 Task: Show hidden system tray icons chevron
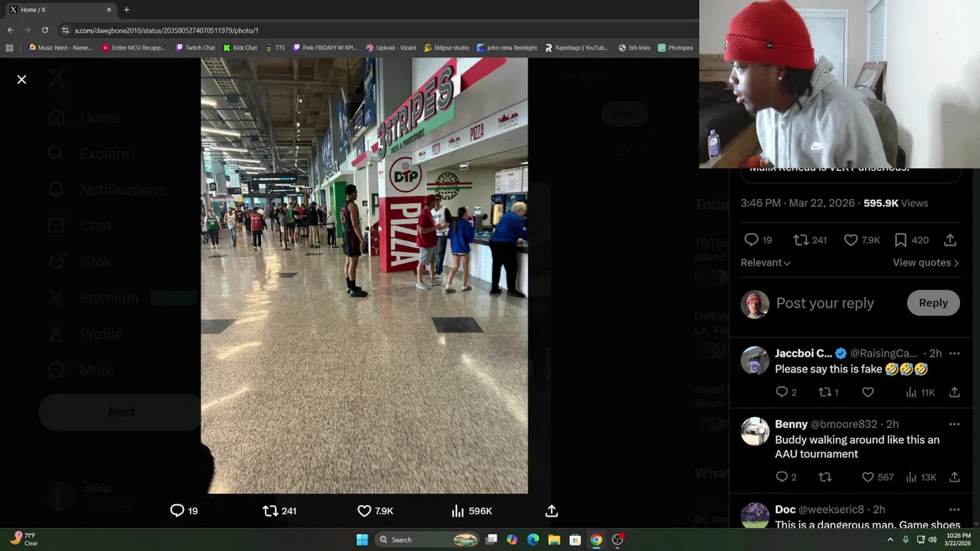[x=890, y=540]
